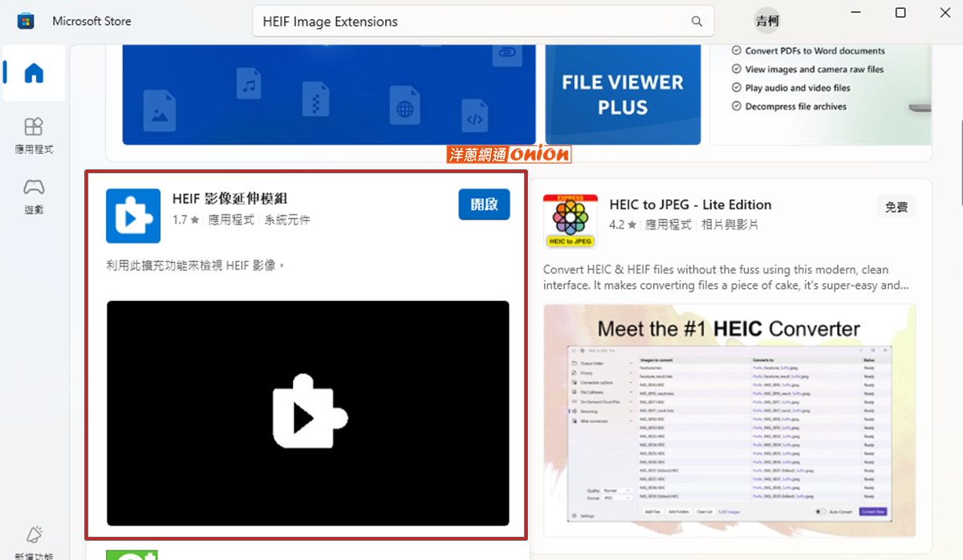This screenshot has height=560, width=963.
Task: Click the search field with HEIF Image Extensions
Action: 483,22
